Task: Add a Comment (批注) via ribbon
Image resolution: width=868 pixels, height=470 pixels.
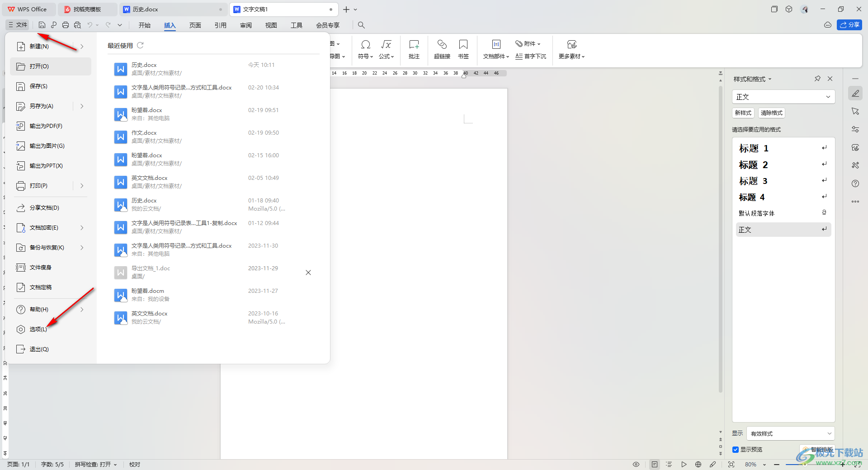Action: (414, 50)
